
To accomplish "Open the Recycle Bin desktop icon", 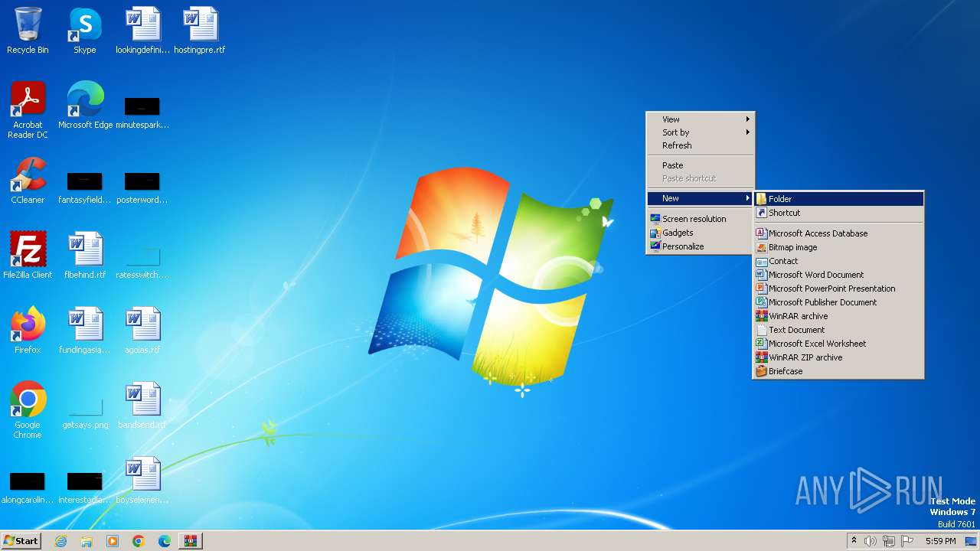I will 28,31.
